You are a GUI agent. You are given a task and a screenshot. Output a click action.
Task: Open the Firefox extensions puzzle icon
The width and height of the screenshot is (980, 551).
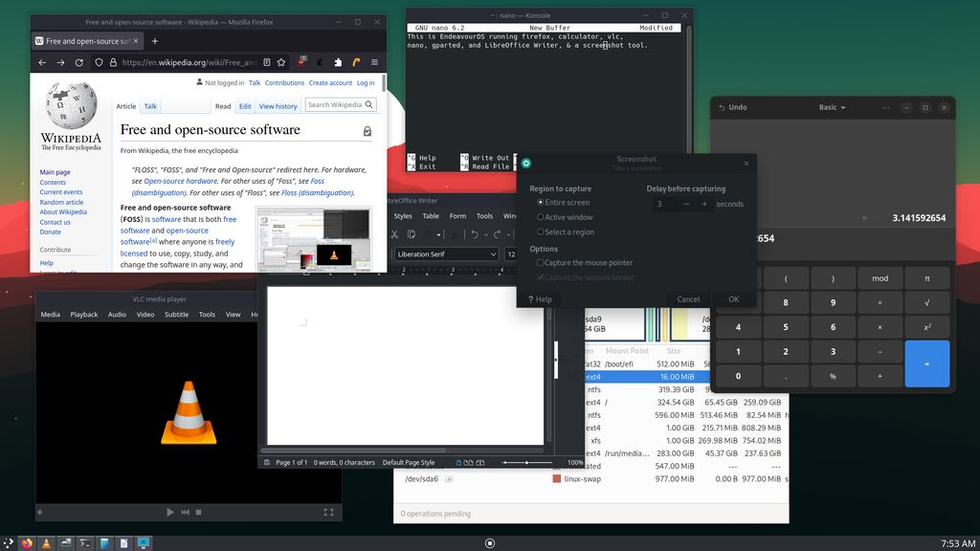coord(338,62)
